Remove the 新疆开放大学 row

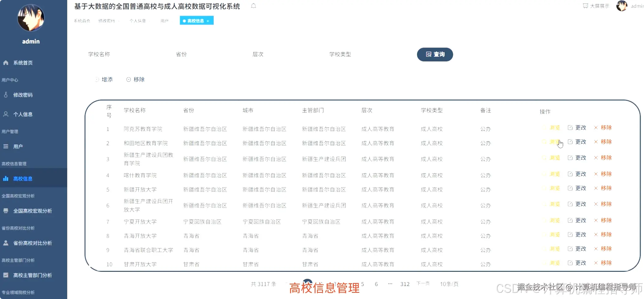[603, 188]
